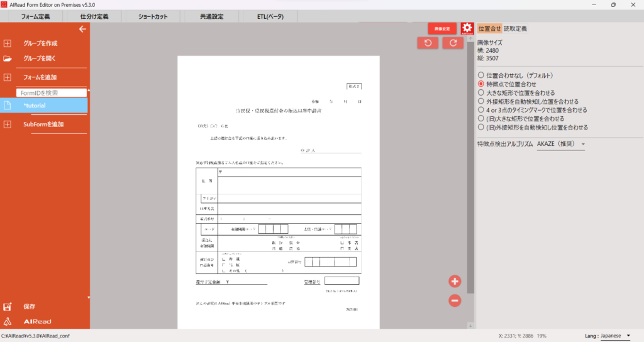Click the save disk icon
Viewport: 644px width, 342px height.
click(8, 307)
